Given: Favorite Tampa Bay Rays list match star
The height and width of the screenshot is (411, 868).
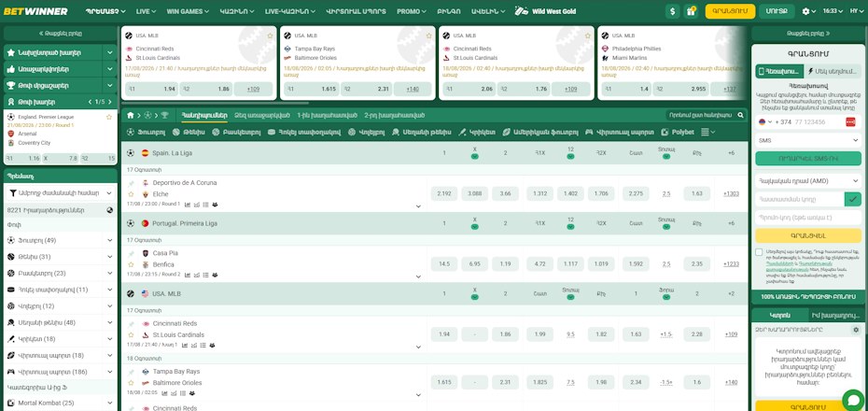Looking at the screenshot, I should click(132, 383).
